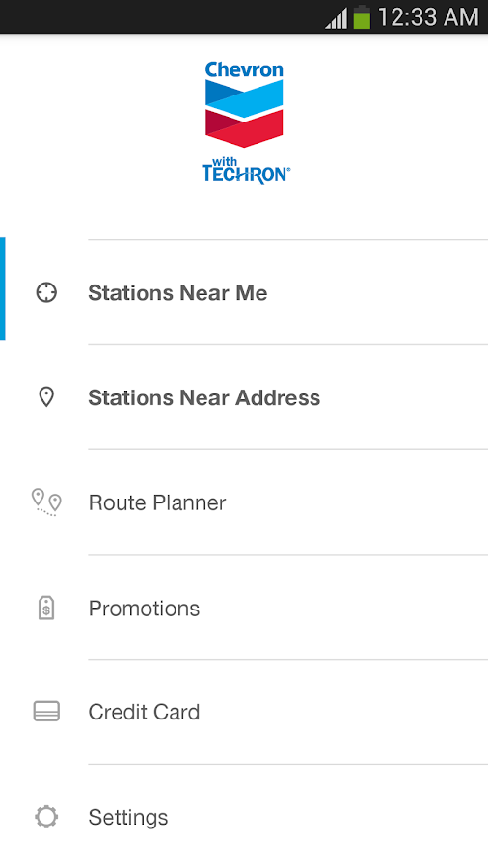This screenshot has height=868, width=488.
Task: Tap the credit card icon
Action: (x=46, y=712)
